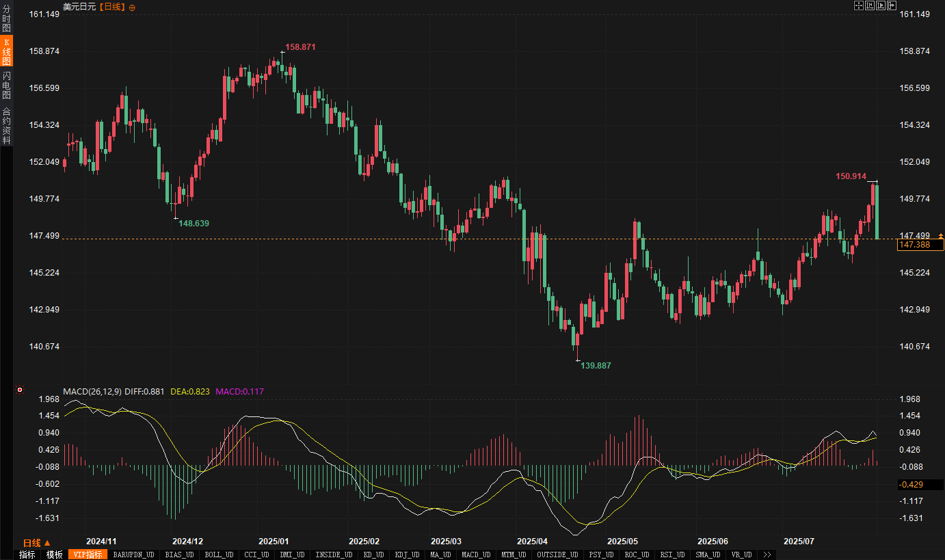This screenshot has width=945, height=560.
Task: Choose the KD_UD indicator
Action: [374, 555]
